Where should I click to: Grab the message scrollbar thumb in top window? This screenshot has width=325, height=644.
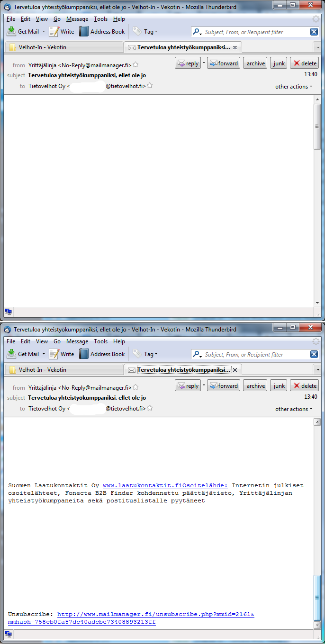pos(317,126)
